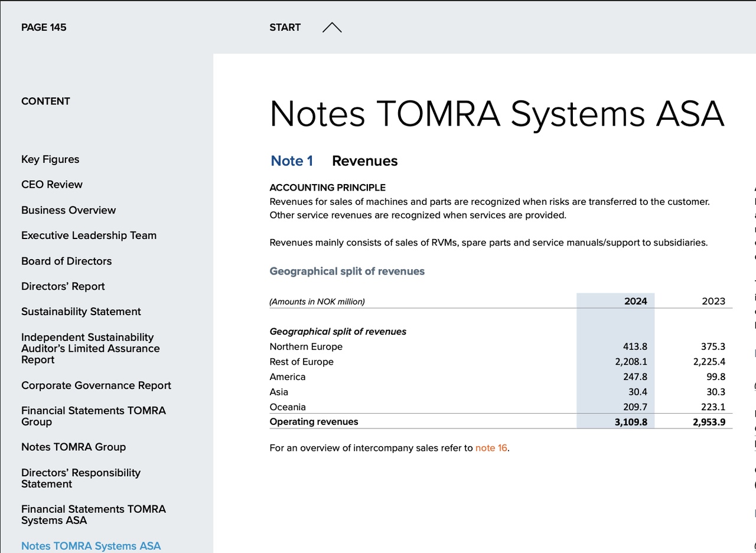
Task: Click the 2023 column header
Action: [713, 301]
